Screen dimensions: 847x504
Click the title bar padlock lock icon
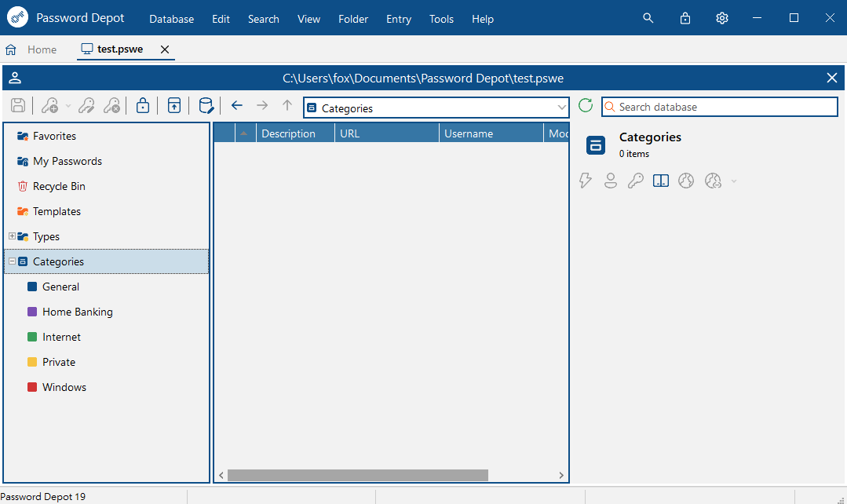685,18
